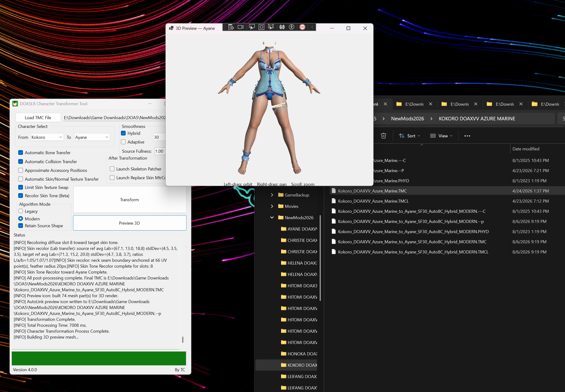Select the Legacy algorithm mode

(x=21, y=211)
